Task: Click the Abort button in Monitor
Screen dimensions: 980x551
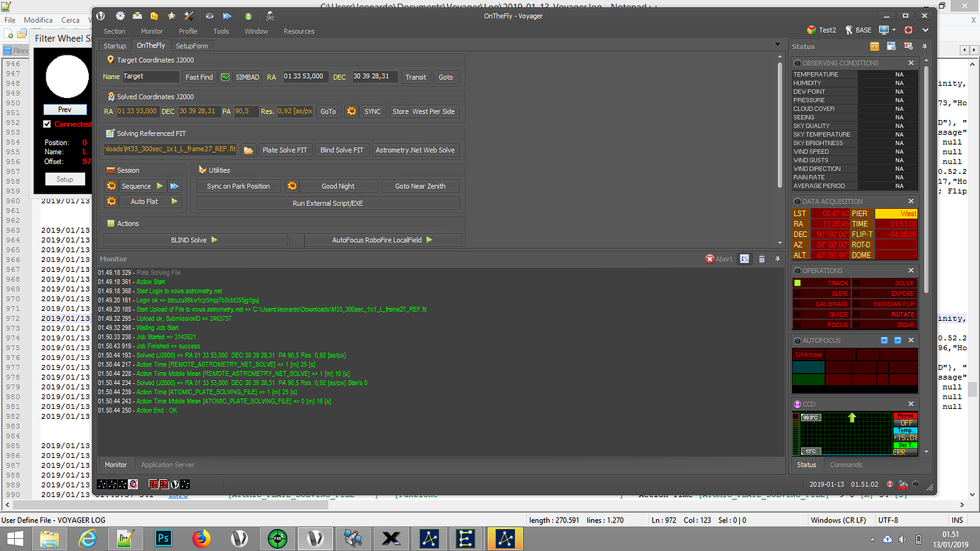Action: (719, 259)
